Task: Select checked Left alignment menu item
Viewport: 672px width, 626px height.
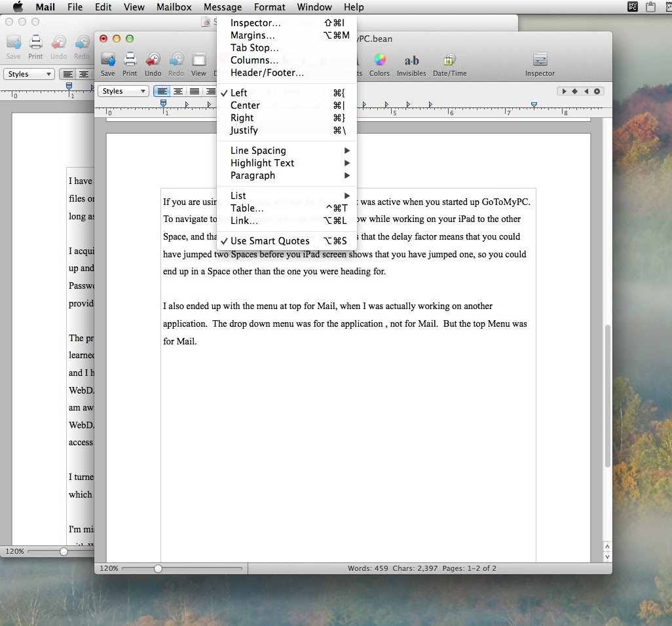Action: [287, 93]
